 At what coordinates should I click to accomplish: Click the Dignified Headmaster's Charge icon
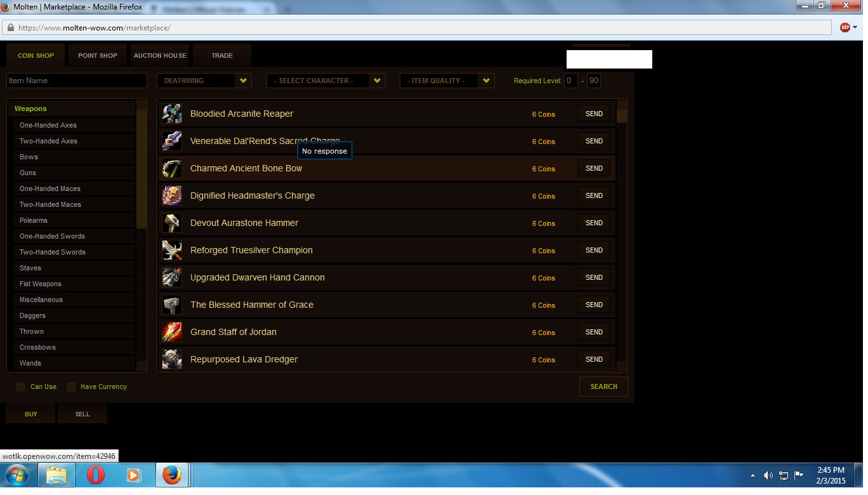[172, 195]
